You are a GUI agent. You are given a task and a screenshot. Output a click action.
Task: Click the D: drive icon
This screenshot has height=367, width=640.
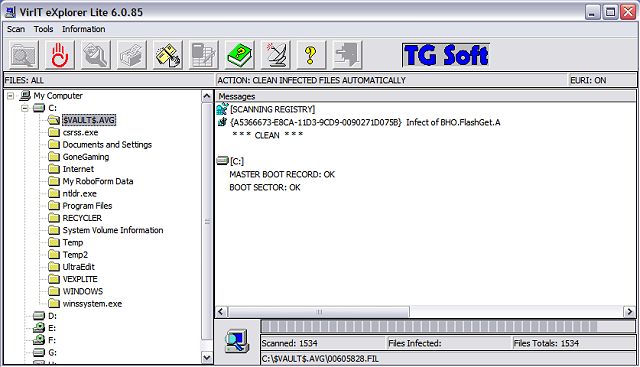[39, 316]
